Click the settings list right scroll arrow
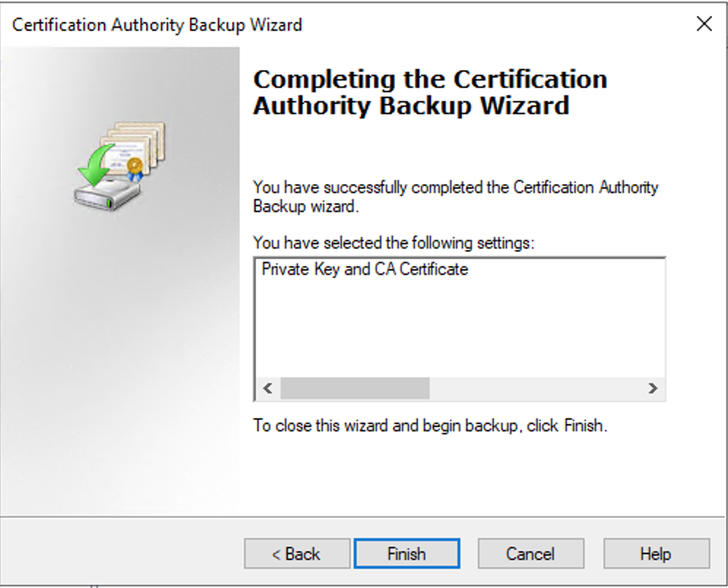Image resolution: width=728 pixels, height=588 pixels. pyautogui.click(x=653, y=388)
